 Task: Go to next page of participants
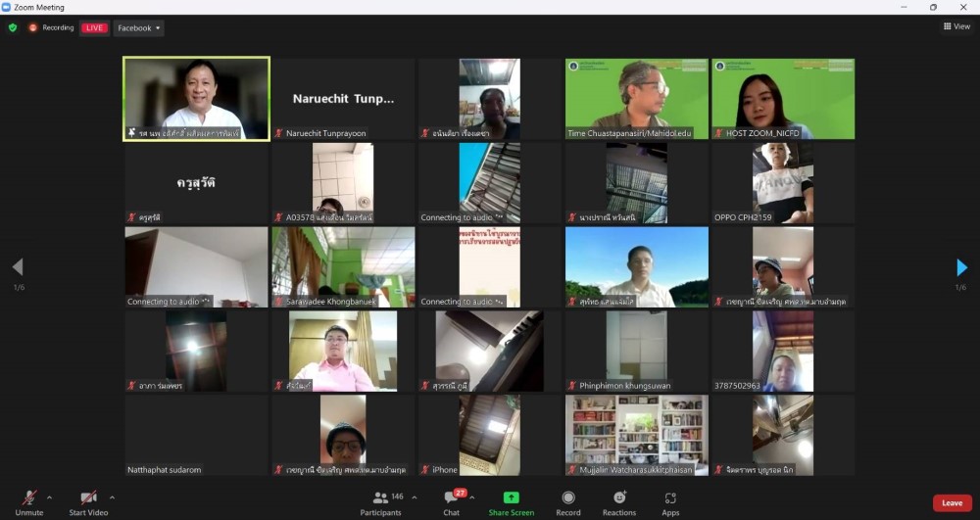(x=961, y=267)
